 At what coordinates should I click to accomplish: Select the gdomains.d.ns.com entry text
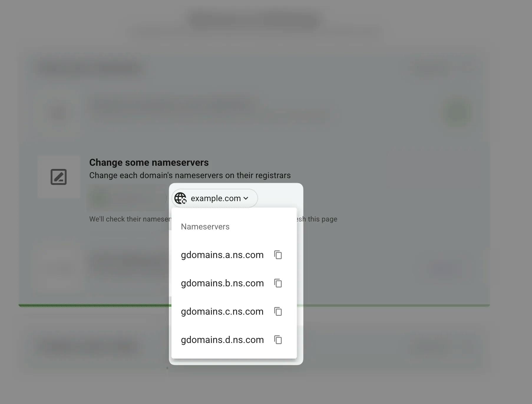tap(222, 340)
